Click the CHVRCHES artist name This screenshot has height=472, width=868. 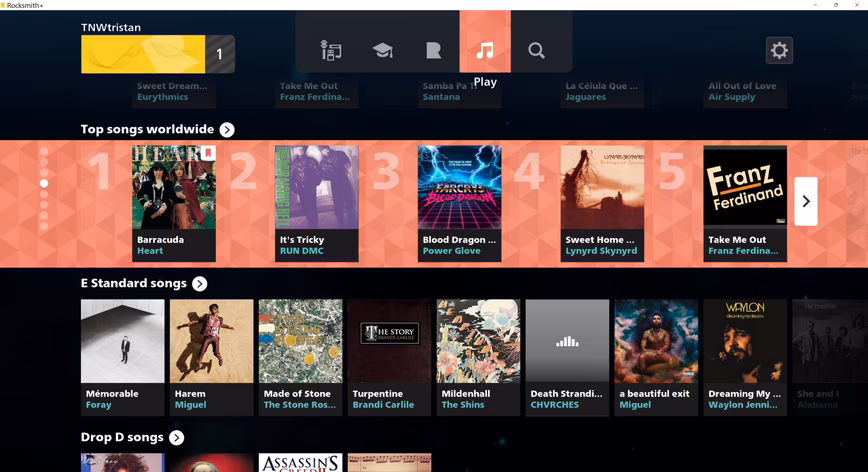555,405
